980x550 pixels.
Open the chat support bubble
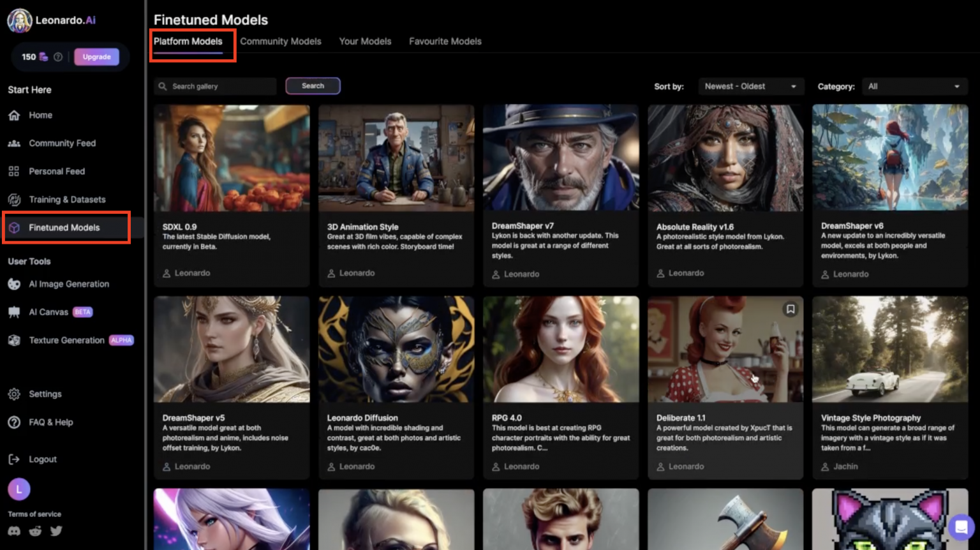point(960,528)
